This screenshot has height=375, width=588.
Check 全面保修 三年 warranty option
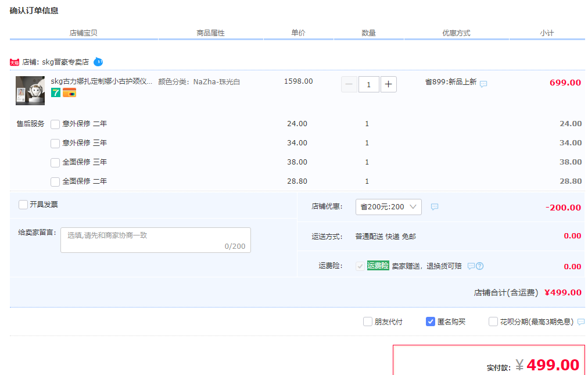(x=55, y=163)
